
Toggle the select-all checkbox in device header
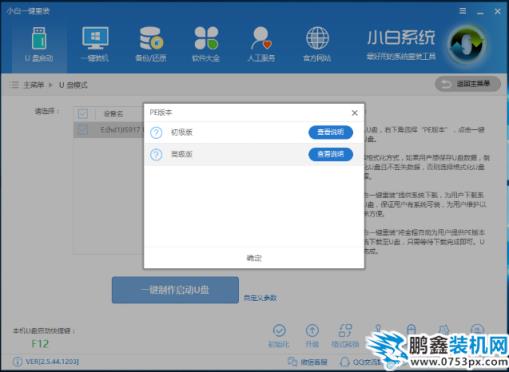(83, 114)
